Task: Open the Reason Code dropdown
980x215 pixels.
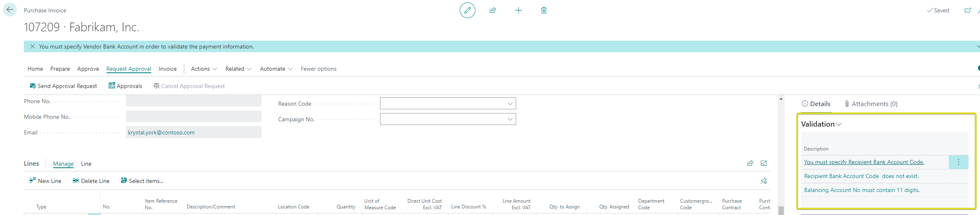Action: (x=510, y=104)
